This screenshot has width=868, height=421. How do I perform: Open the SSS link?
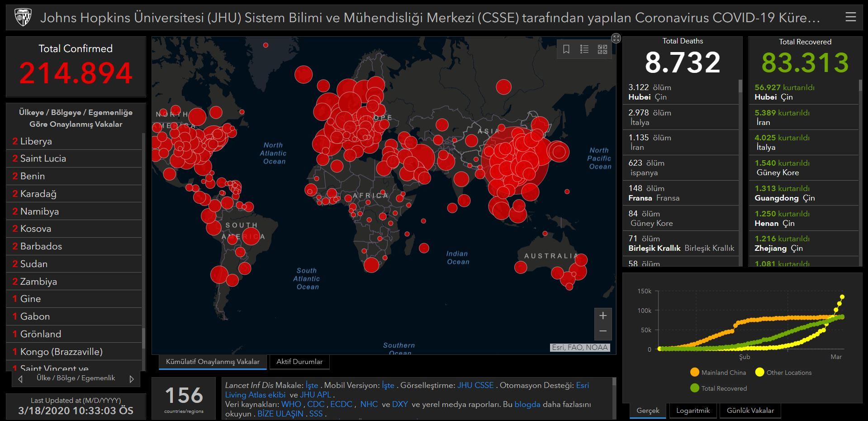pos(316,414)
